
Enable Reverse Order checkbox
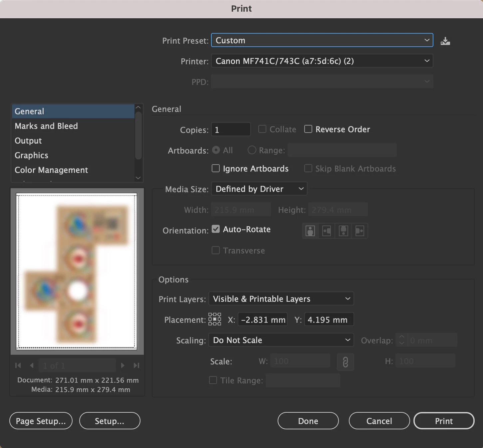308,129
